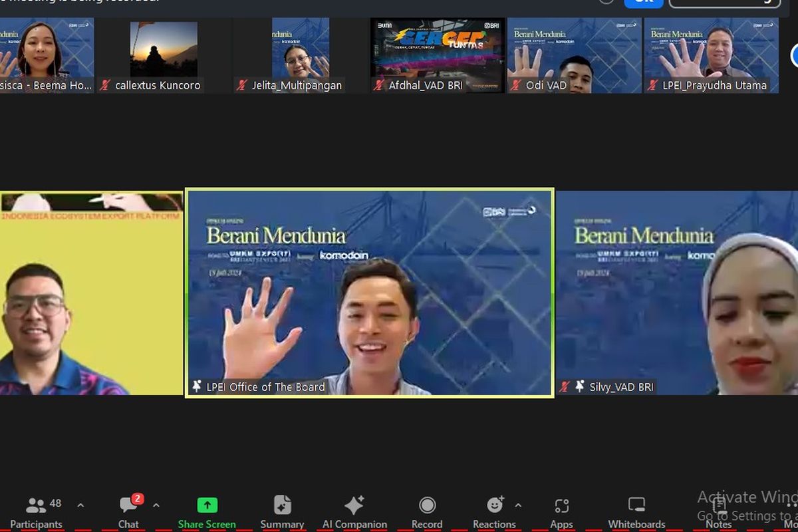Click the pinned LPEI Office of The Board video
This screenshot has width=798, height=532.
coord(369,293)
